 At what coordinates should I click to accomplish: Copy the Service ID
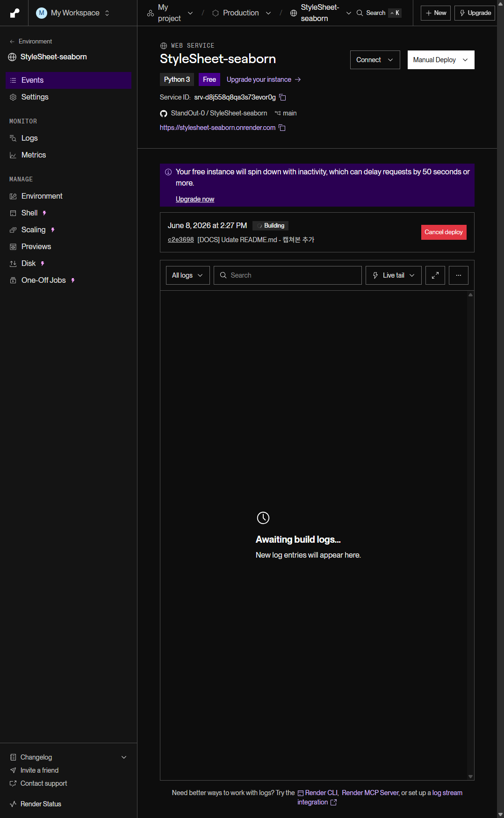click(282, 97)
